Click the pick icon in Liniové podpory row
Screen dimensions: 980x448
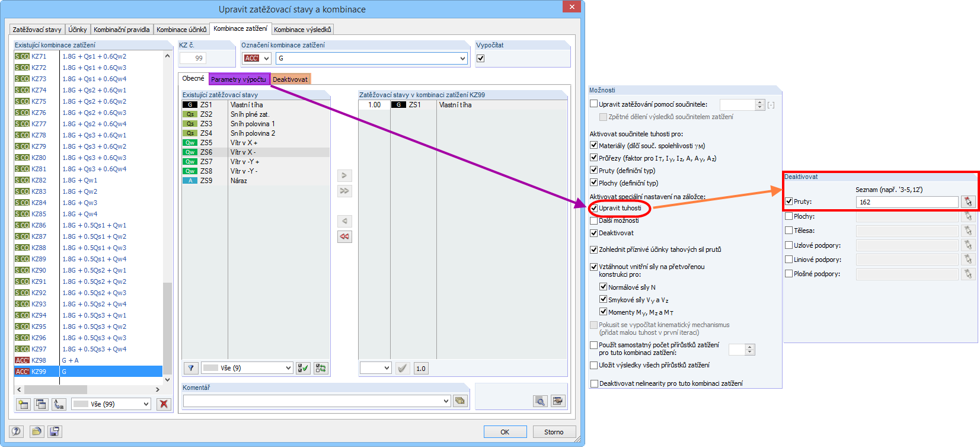(x=968, y=259)
